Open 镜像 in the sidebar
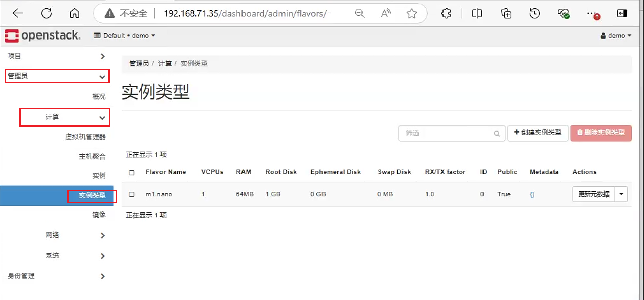This screenshot has height=300, width=644. 99,215
